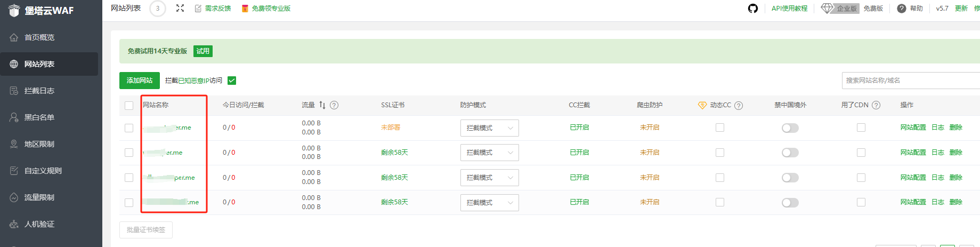Click the 免费领专业版 gift icon
The height and width of the screenshot is (247, 980).
(245, 9)
